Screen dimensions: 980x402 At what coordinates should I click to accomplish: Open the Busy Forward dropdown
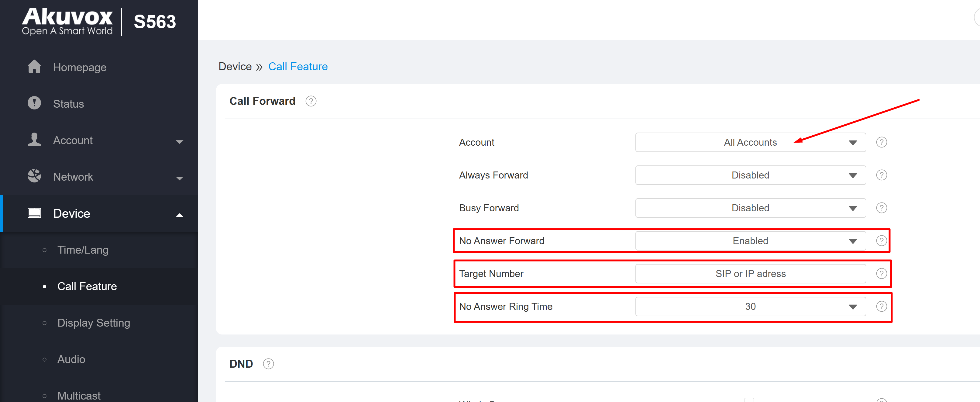(750, 208)
